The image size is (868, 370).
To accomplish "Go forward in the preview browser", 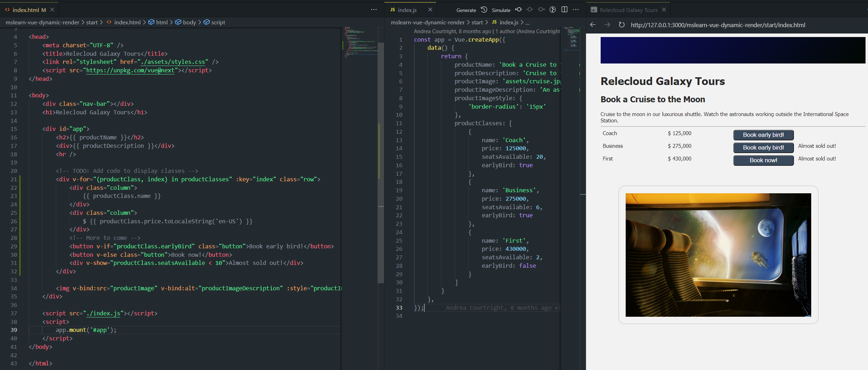I will 607,25.
